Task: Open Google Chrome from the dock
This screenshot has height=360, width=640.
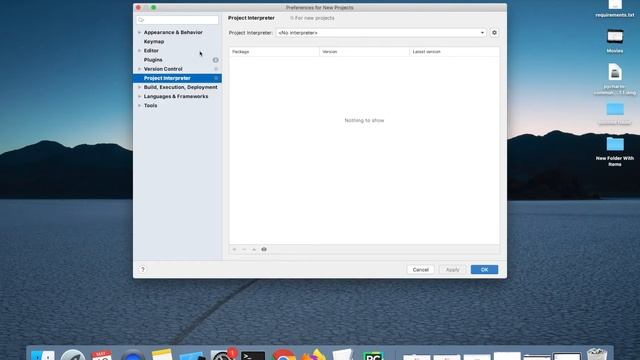Action: pos(284,355)
